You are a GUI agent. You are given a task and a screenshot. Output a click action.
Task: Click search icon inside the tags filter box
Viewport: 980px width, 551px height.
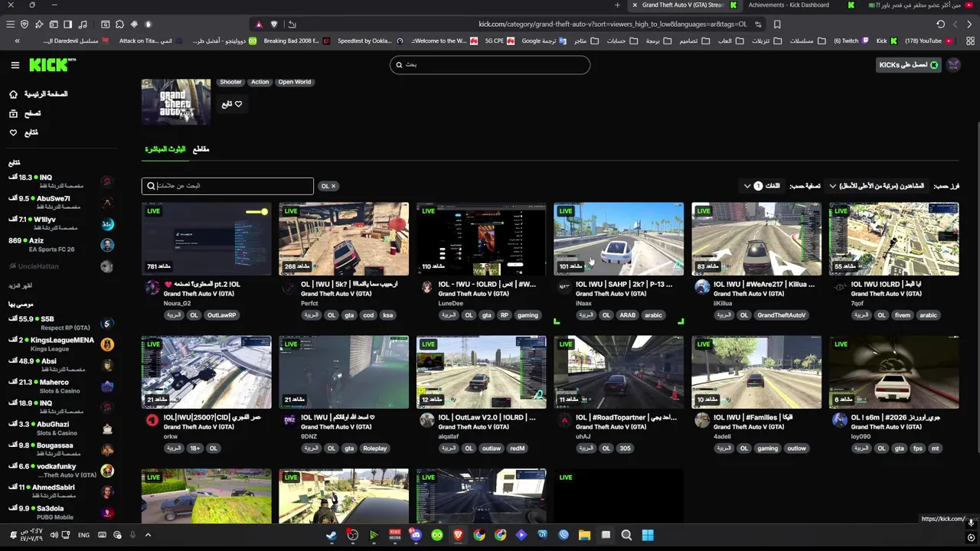point(151,186)
